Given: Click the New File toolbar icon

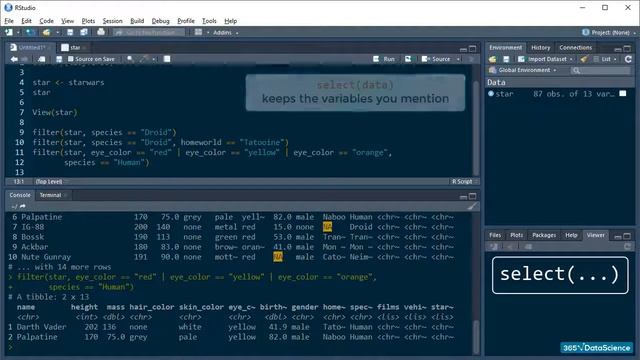Looking at the screenshot, I should click(9, 32).
